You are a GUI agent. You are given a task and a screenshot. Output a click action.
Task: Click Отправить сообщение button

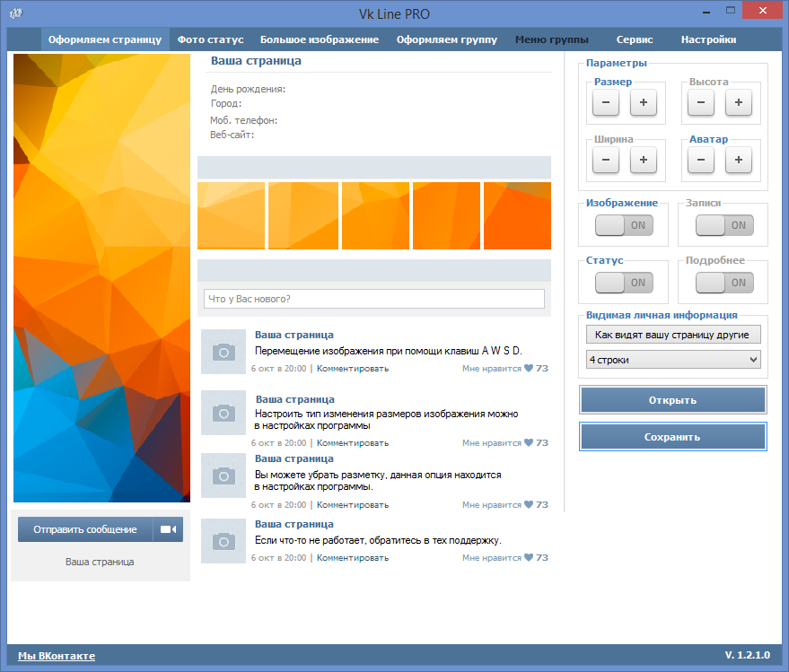[85, 529]
